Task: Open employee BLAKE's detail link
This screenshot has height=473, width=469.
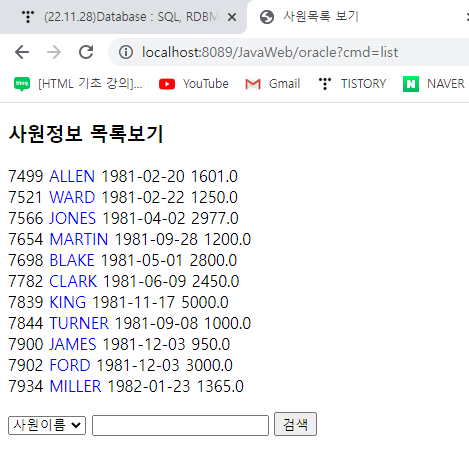Action: click(72, 260)
